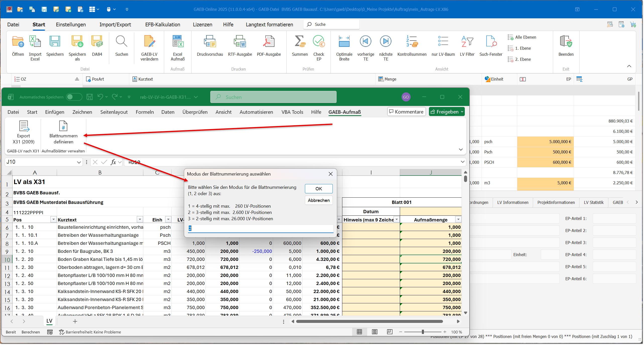Open the Kurztext column filter dropdown
The image size is (644, 345).
coord(140,220)
